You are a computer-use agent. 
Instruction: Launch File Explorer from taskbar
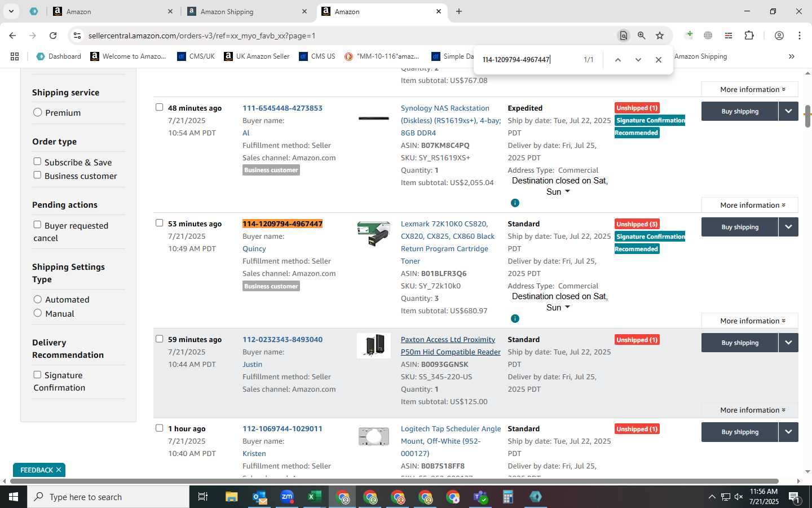point(232,497)
